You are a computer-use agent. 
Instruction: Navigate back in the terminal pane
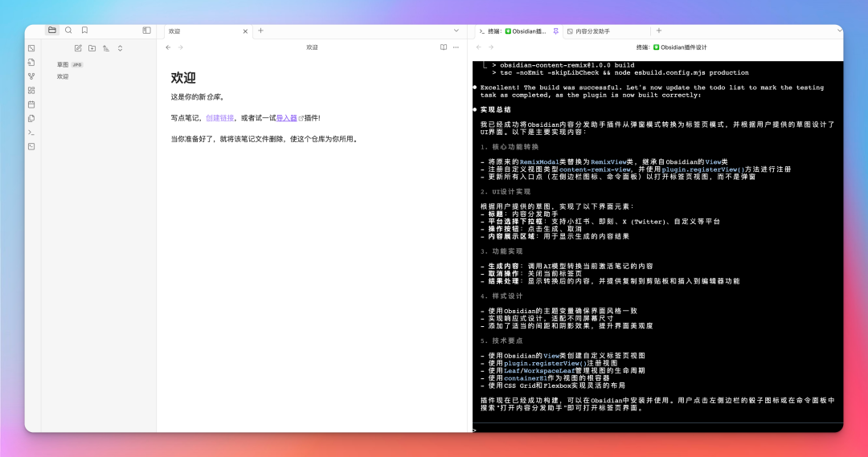click(479, 47)
